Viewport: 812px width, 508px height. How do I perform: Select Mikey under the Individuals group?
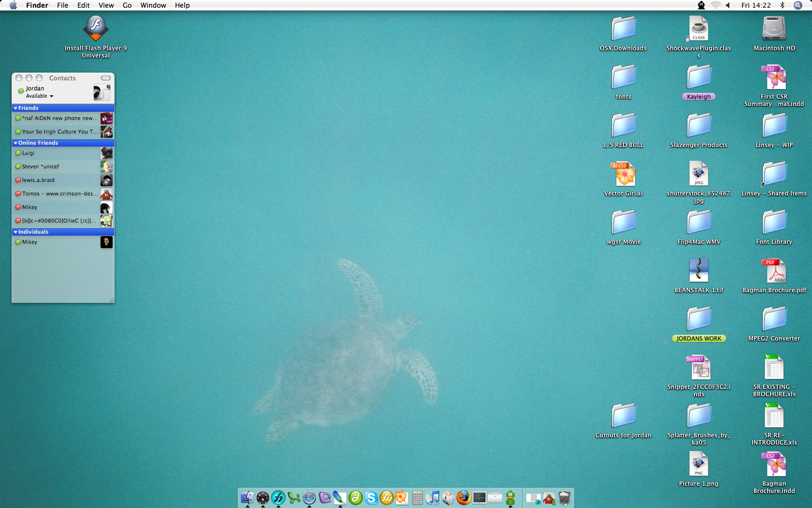click(x=63, y=242)
